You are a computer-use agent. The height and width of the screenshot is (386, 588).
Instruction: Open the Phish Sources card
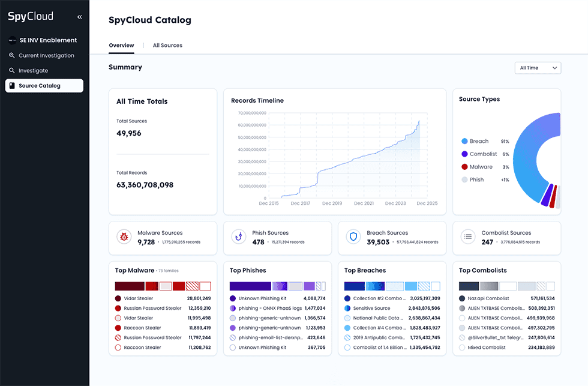click(277, 238)
